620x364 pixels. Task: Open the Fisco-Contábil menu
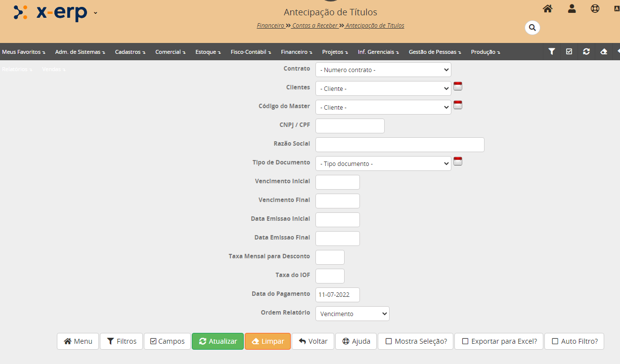tap(251, 52)
